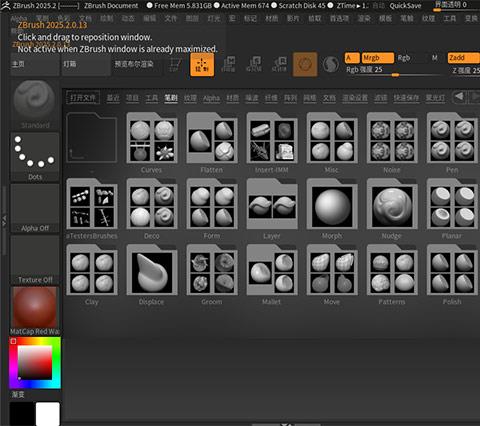Click the ZBrush logo in title bar

click(x=5, y=5)
